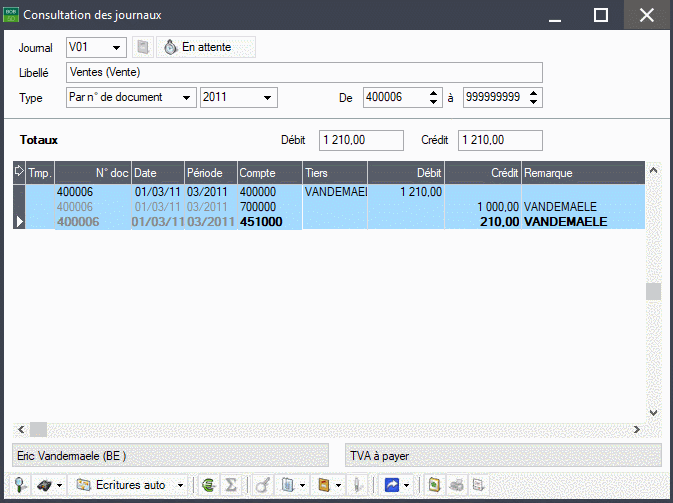Click the sigma totals icon
This screenshot has width=673, height=503.
coord(231,485)
